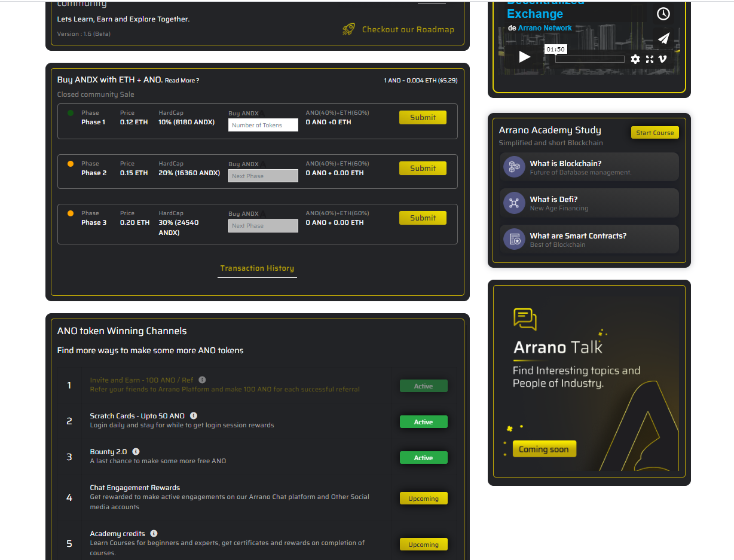Open video settings gear icon
Image resolution: width=734 pixels, height=560 pixels.
(635, 59)
